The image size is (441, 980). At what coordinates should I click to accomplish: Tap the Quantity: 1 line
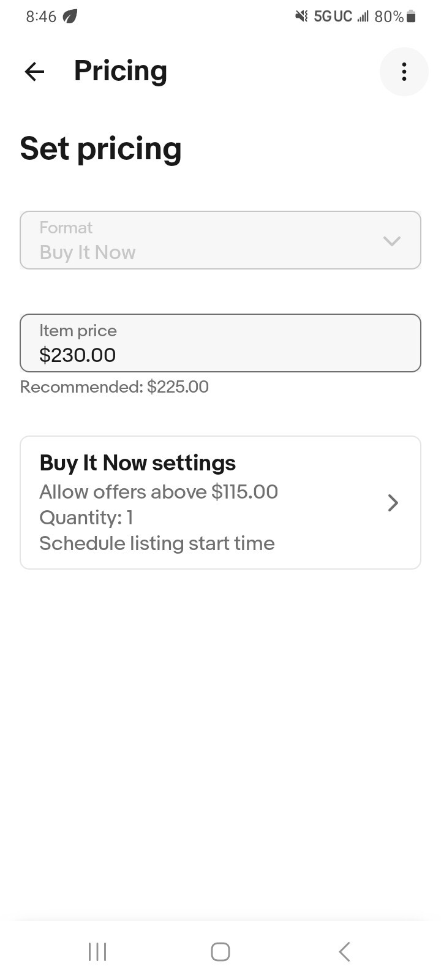point(86,518)
